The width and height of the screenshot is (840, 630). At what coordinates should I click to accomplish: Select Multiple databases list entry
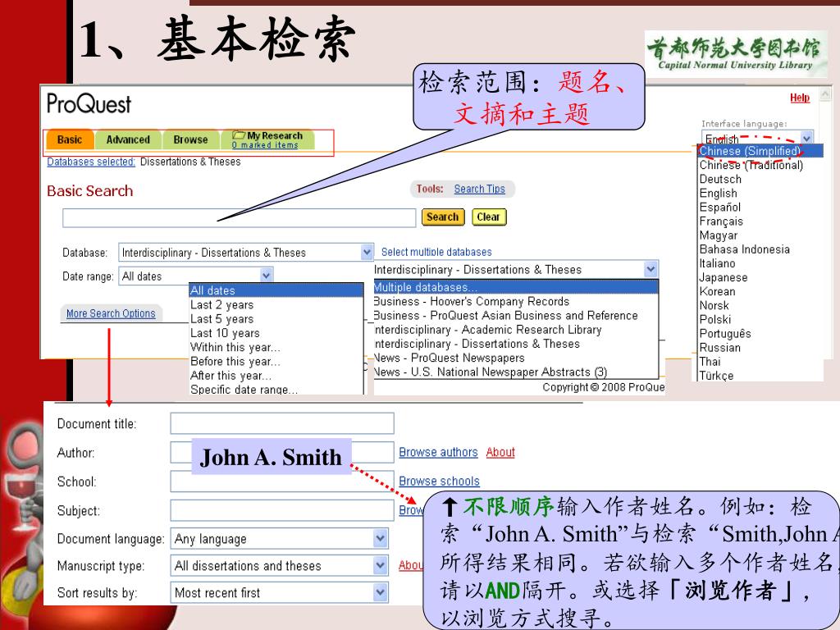(x=516, y=287)
